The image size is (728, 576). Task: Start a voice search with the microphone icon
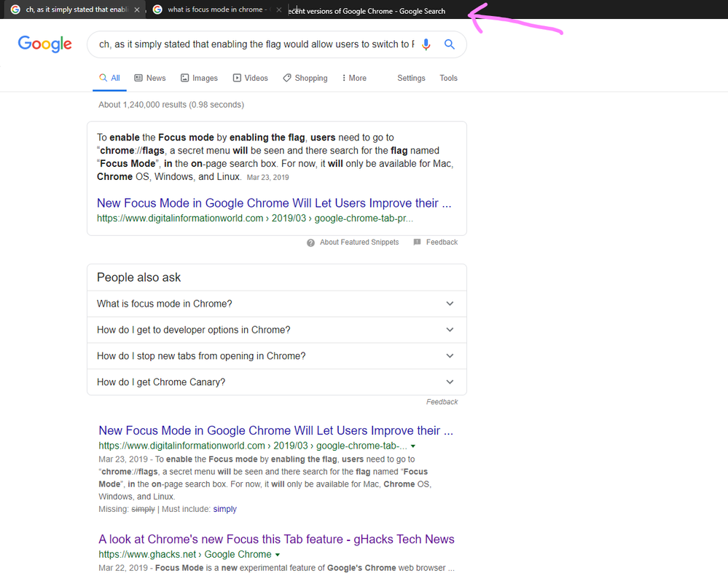[x=426, y=44]
